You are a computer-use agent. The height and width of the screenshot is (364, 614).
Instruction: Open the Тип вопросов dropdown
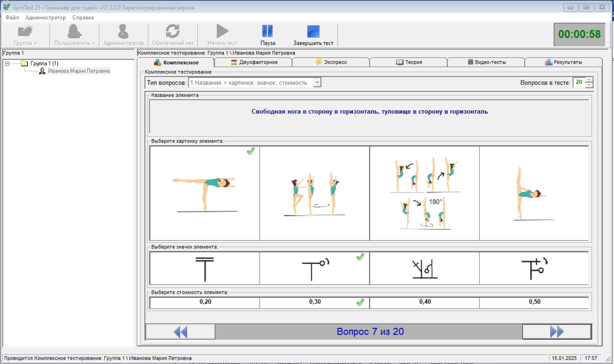317,83
